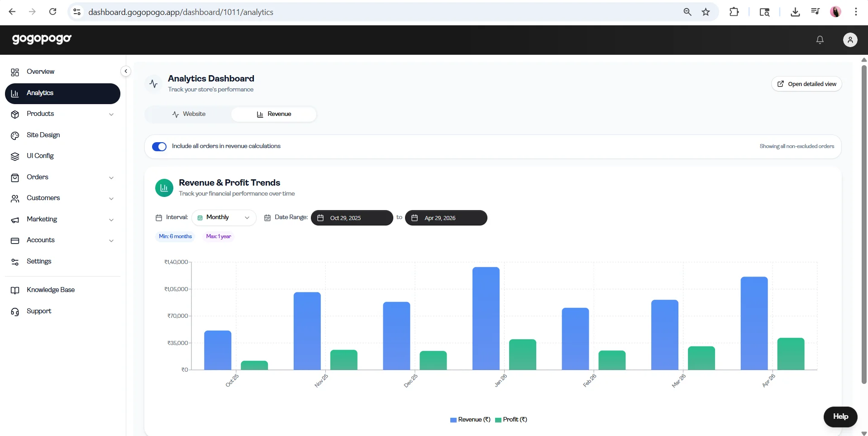Open the Help button
This screenshot has height=436, width=868.
840,417
